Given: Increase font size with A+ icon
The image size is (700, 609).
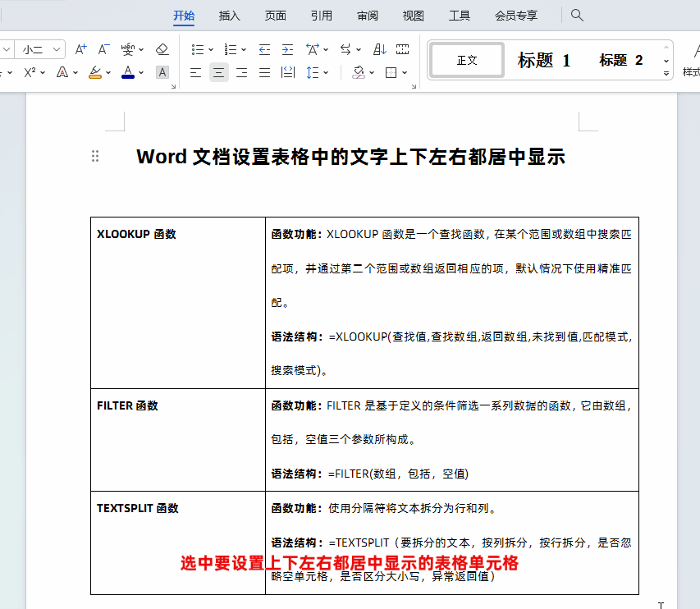Looking at the screenshot, I should point(80,49).
